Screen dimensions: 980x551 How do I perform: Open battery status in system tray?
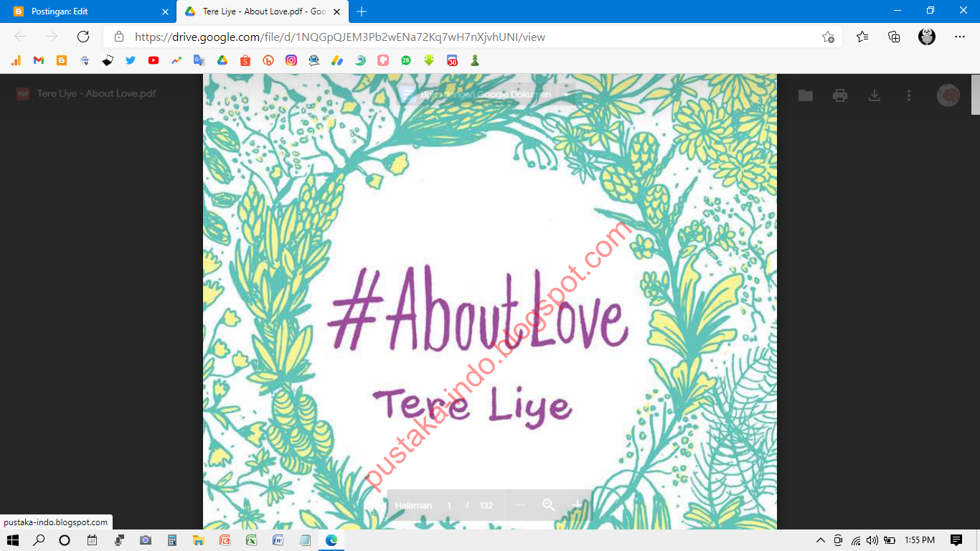click(889, 540)
